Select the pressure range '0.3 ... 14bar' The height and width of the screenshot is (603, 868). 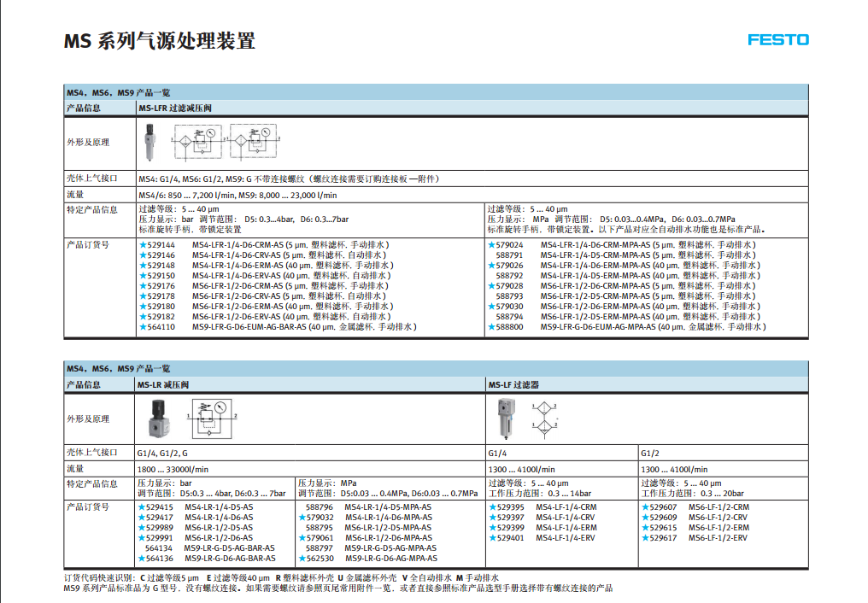(x=569, y=494)
